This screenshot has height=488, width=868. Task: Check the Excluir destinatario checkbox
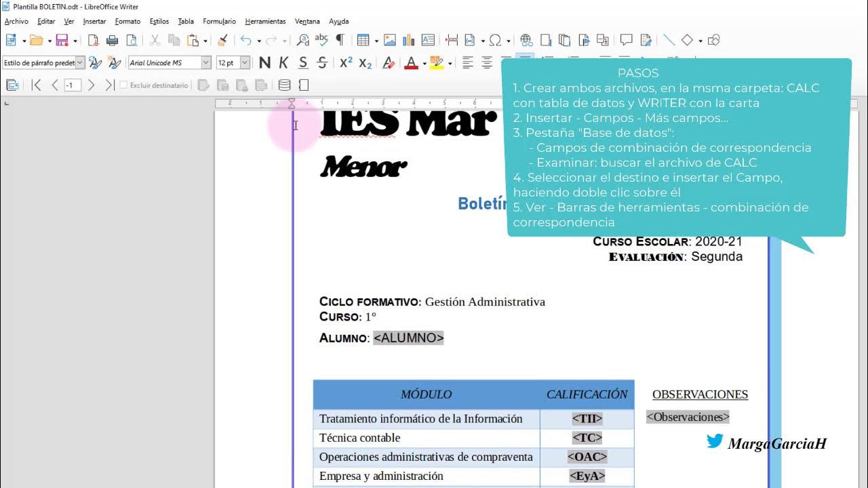pyautogui.click(x=123, y=85)
